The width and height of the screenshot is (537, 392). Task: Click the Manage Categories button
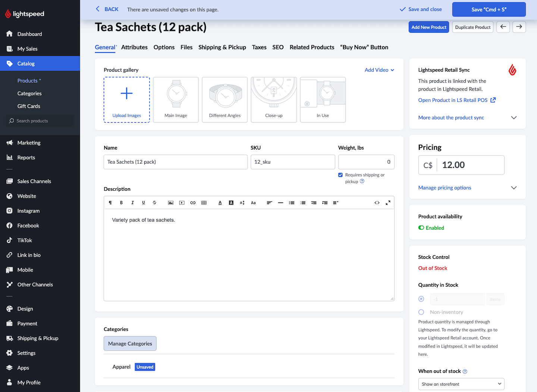(x=130, y=344)
